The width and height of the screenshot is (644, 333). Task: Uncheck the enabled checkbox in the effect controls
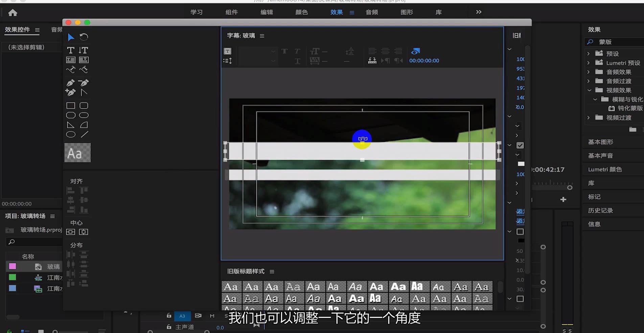coord(521,145)
